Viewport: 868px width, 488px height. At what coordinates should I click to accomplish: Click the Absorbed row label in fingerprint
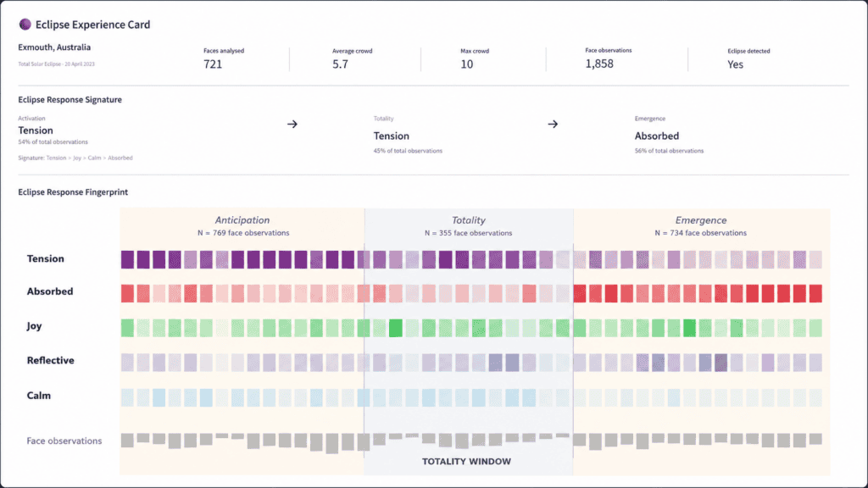(50, 291)
